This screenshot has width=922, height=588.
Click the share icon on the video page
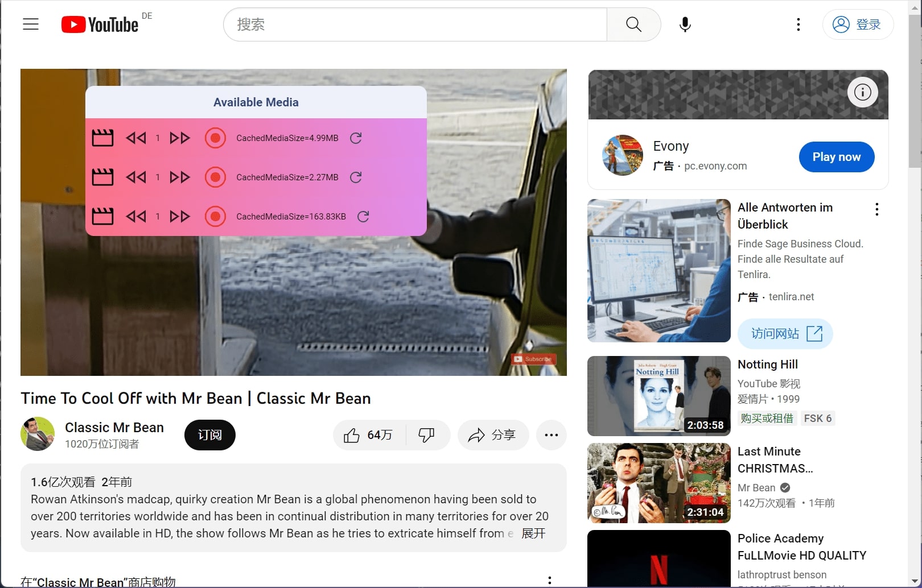coord(493,435)
